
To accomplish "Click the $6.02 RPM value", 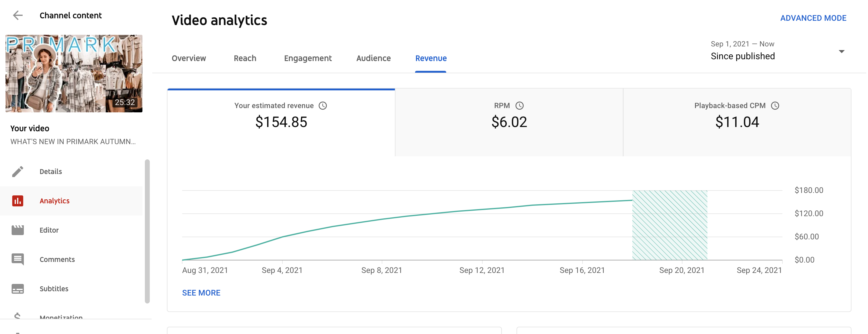I will pyautogui.click(x=509, y=122).
